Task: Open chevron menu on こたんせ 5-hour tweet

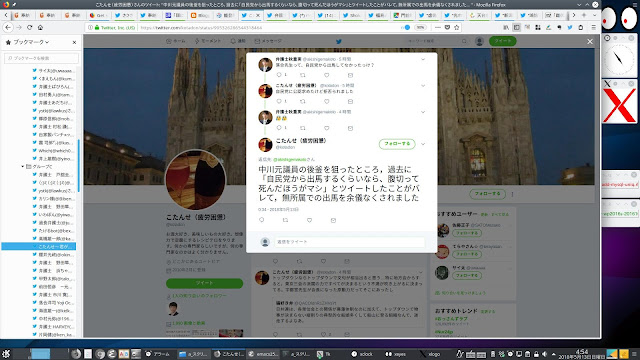Action: tap(423, 86)
